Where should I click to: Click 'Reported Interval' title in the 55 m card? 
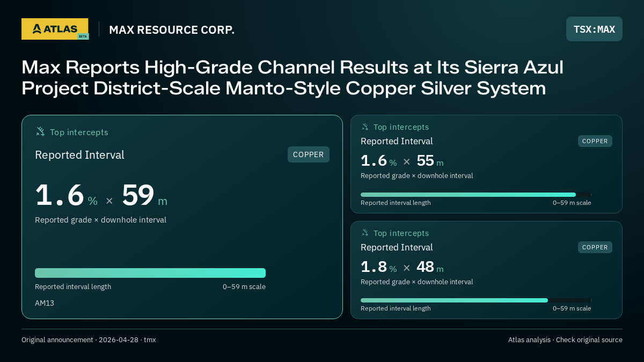click(397, 141)
